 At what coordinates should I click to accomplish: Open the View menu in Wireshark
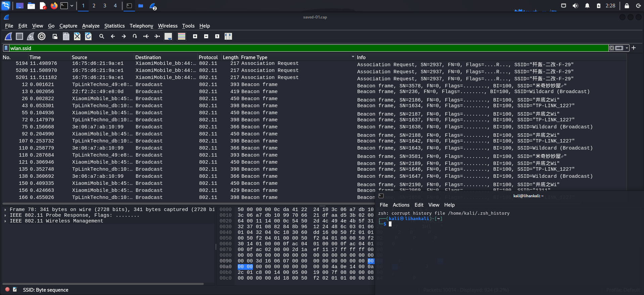coord(38,26)
